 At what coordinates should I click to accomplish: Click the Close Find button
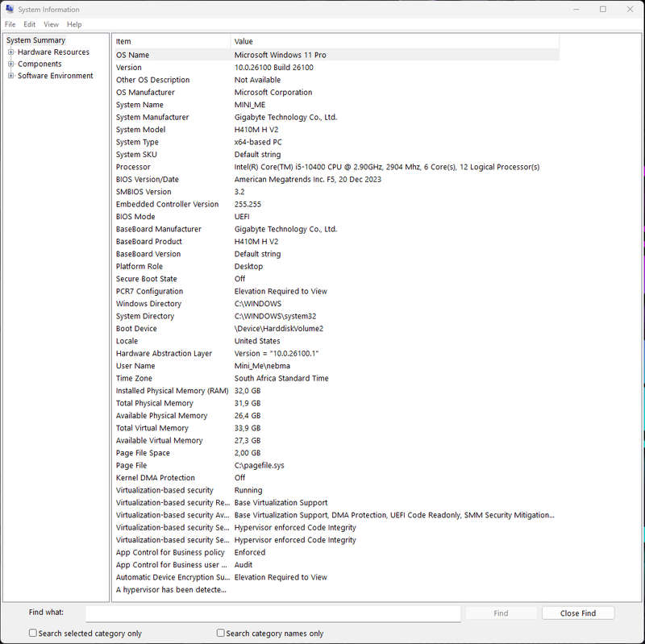578,613
